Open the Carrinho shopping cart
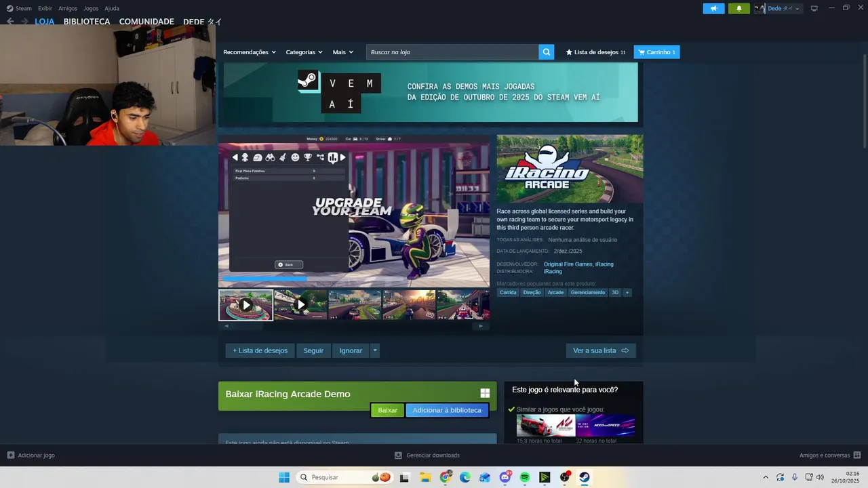The width and height of the screenshot is (868, 488). 656,52
